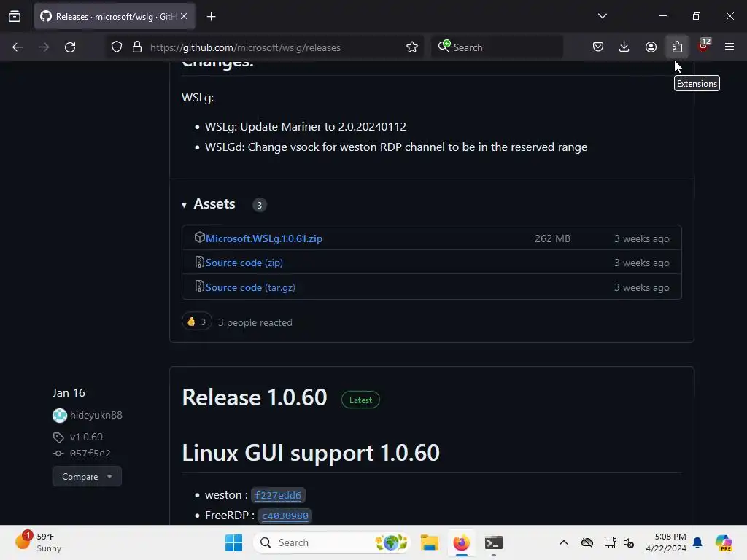Open commit 057f5e2
This screenshot has height=560, width=747.
click(90, 454)
